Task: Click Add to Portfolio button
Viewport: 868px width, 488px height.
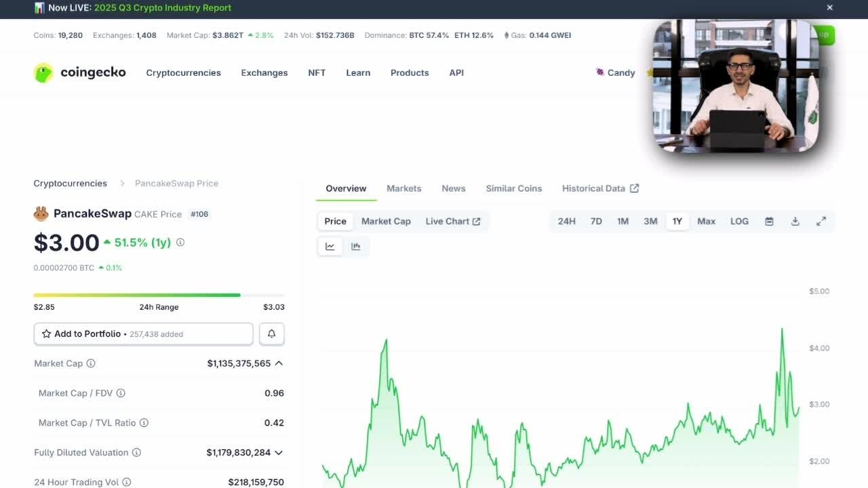Action: [143, 334]
